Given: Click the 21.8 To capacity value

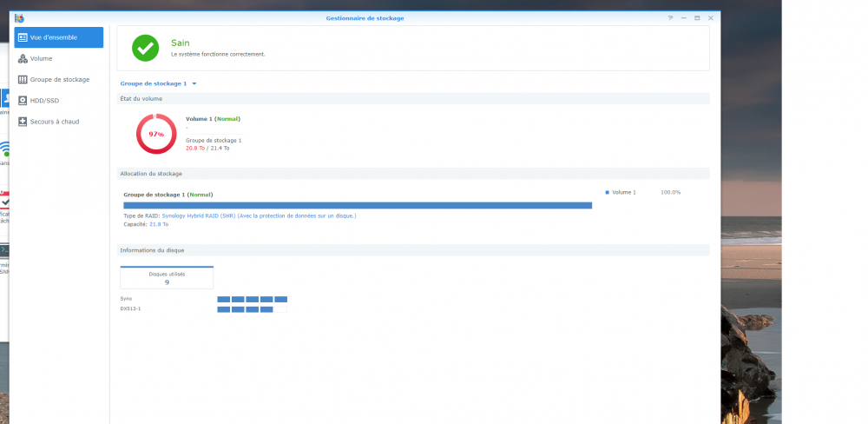Looking at the screenshot, I should click(159, 224).
